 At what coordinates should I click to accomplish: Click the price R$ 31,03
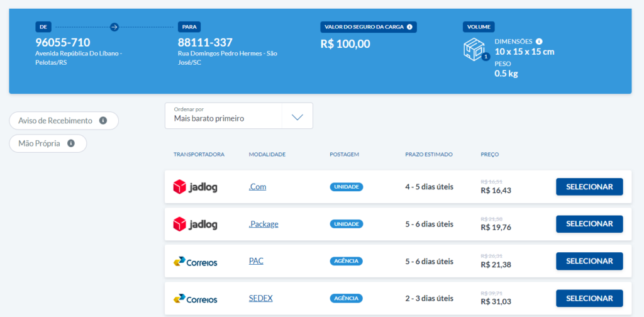[496, 302]
